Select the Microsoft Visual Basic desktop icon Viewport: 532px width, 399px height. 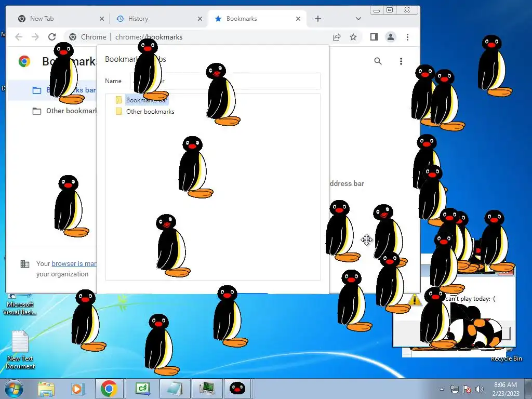pyautogui.click(x=20, y=304)
